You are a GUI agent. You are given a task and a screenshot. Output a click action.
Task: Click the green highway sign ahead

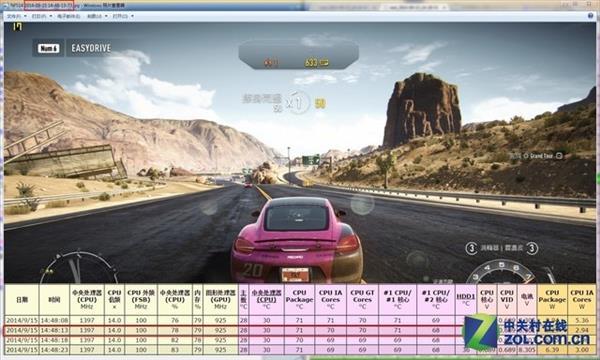tap(311, 160)
